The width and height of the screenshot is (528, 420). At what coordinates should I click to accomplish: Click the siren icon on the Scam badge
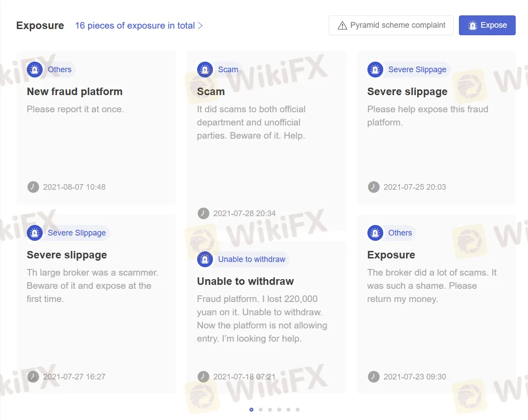pyautogui.click(x=205, y=69)
